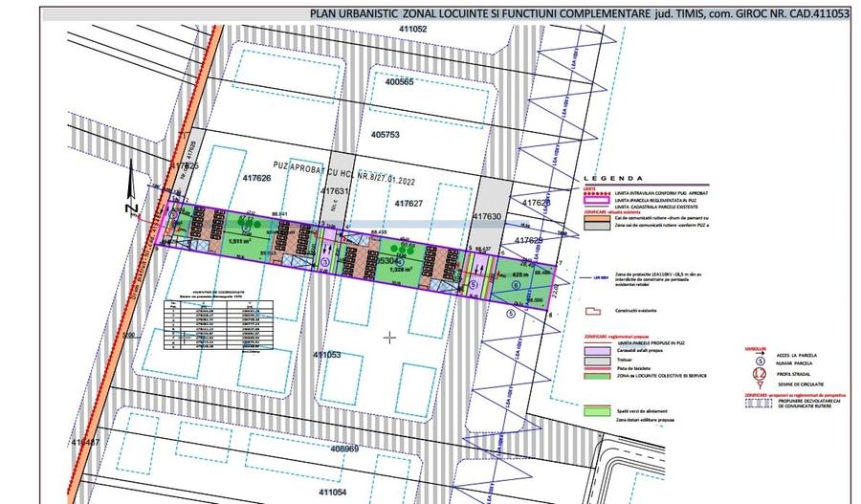The width and height of the screenshot is (861, 504).
Task: Click the north arrow compass symbol
Action: 133,196
